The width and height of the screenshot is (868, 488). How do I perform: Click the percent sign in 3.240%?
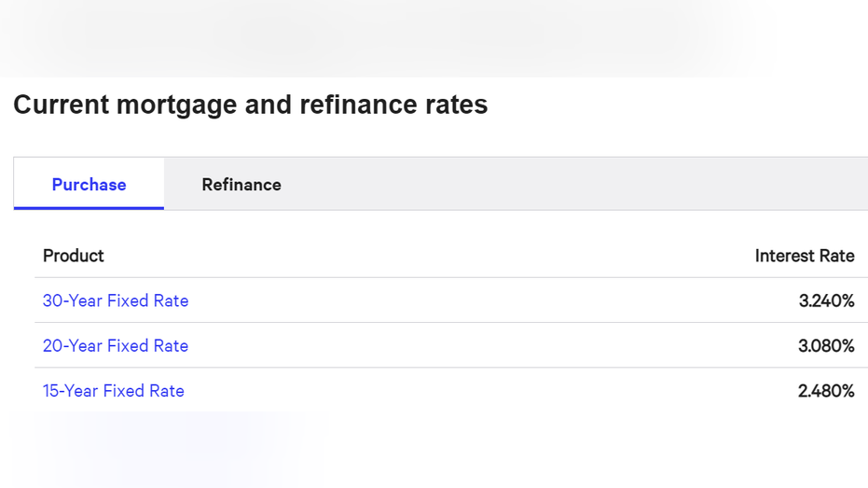[847, 300]
